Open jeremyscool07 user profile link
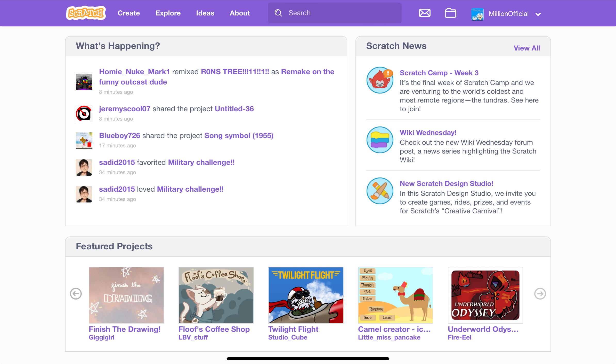Image resolution: width=616 pixels, height=364 pixels. click(125, 109)
